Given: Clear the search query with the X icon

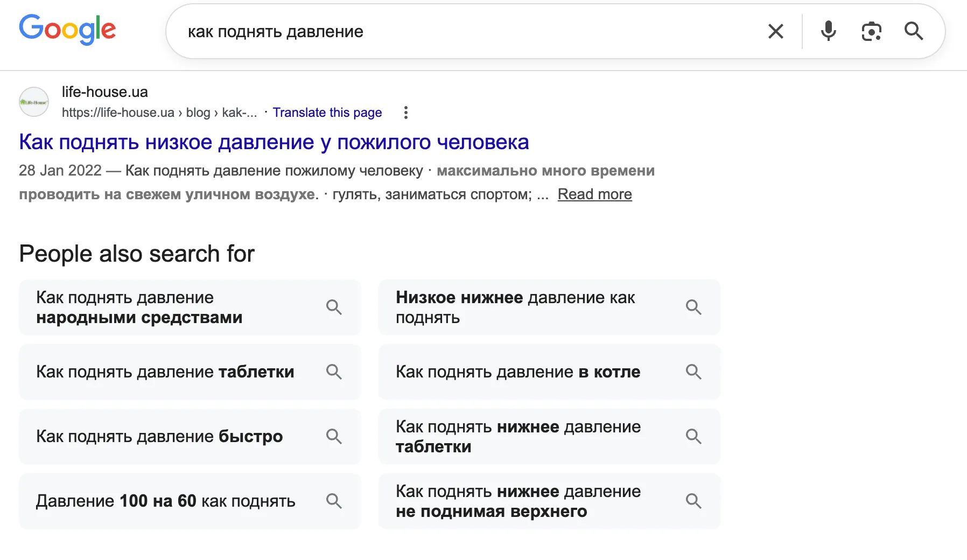Looking at the screenshot, I should click(775, 31).
